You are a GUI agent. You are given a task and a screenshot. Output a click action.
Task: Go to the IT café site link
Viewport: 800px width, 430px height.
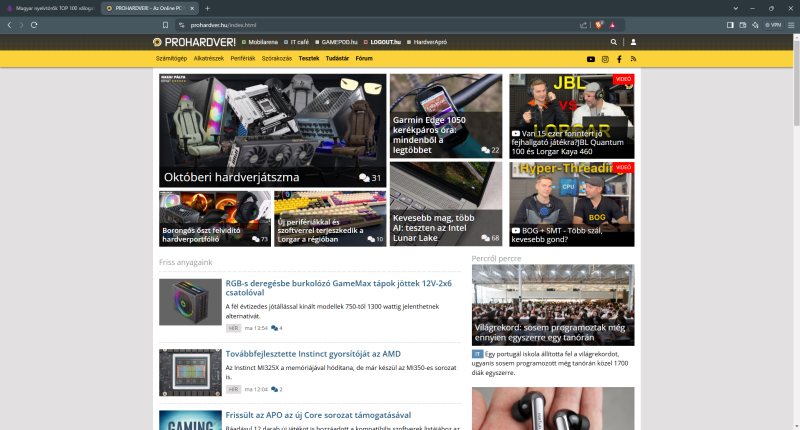coord(296,42)
